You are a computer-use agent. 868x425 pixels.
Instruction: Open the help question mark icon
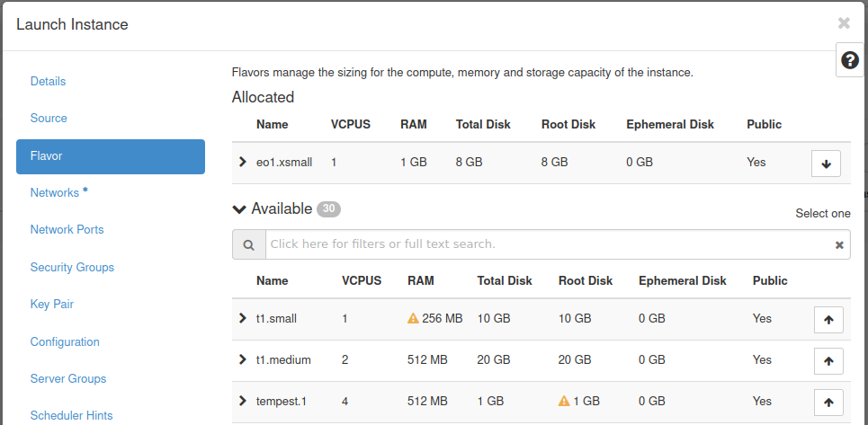pos(849,60)
